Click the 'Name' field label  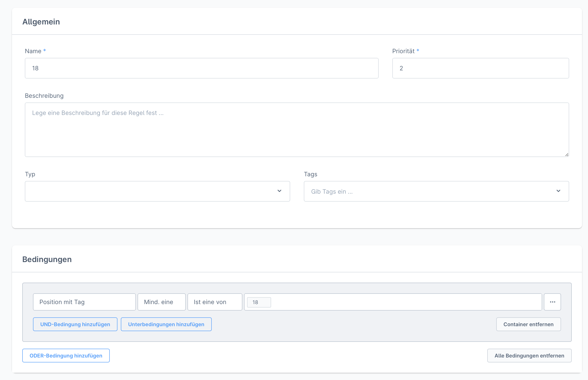coord(33,51)
